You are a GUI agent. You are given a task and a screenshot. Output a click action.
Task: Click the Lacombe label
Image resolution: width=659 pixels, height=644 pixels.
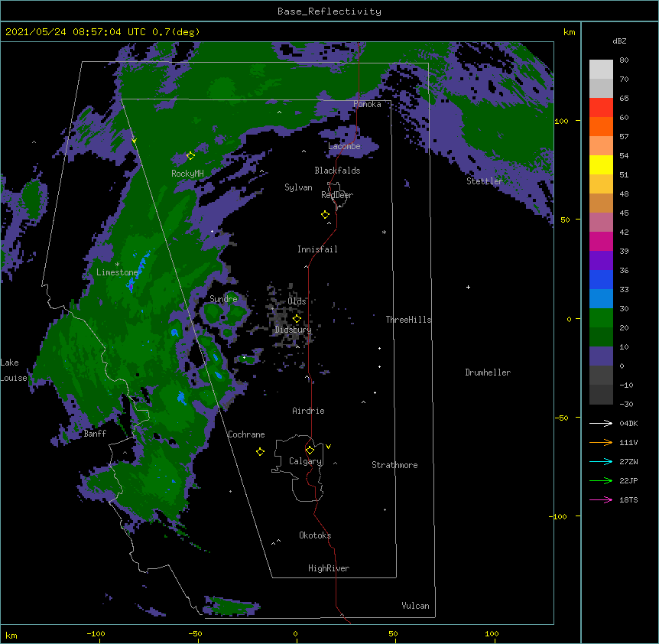coord(344,146)
